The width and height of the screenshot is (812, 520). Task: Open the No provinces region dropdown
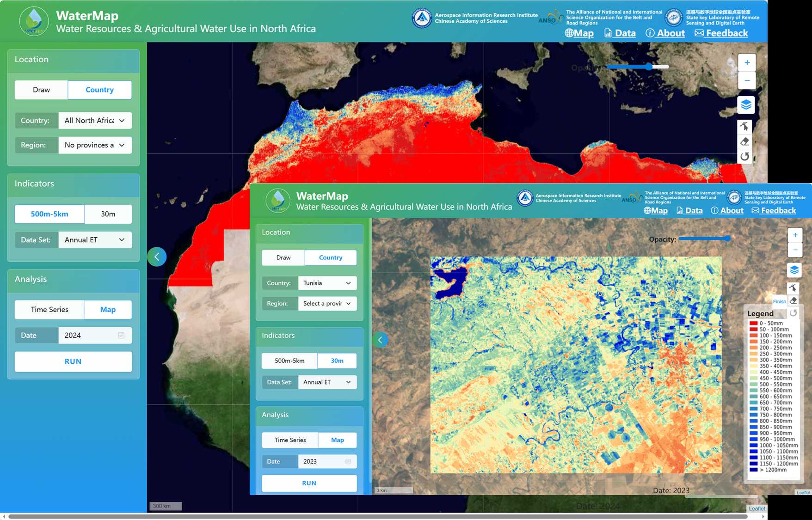(x=95, y=145)
